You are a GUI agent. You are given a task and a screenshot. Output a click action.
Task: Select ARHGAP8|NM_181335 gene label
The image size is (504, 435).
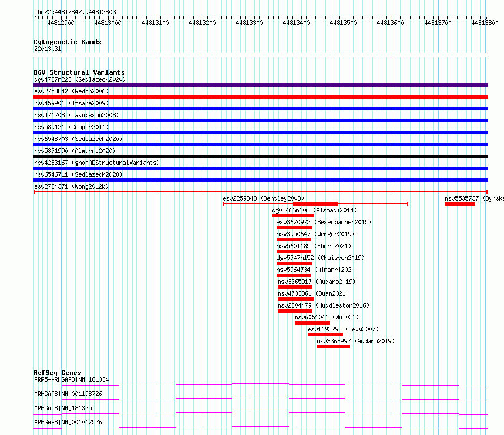63,408
